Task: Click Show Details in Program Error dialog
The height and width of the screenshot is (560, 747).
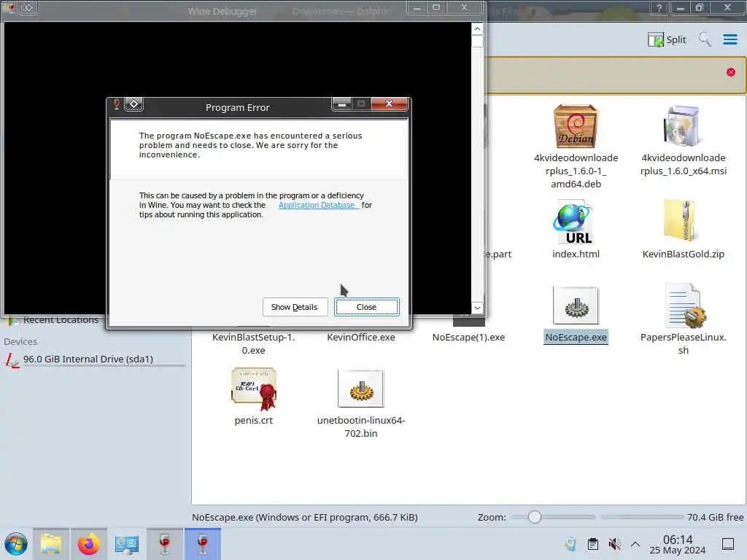Action: 295,307
